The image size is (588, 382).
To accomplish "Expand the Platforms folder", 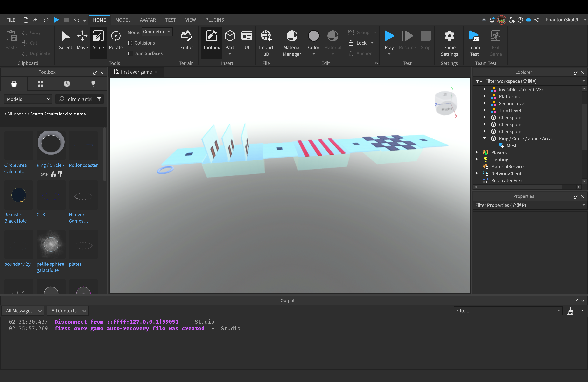I will click(485, 97).
